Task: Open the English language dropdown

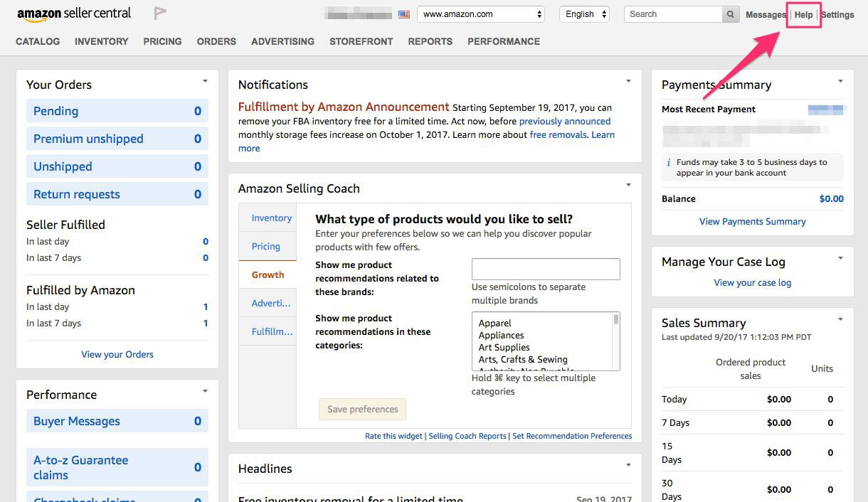Action: 583,13
